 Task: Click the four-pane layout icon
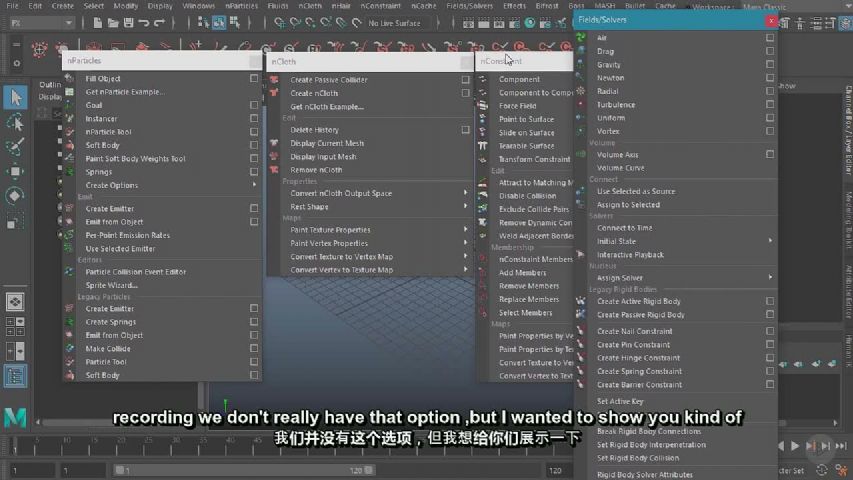tap(15, 326)
